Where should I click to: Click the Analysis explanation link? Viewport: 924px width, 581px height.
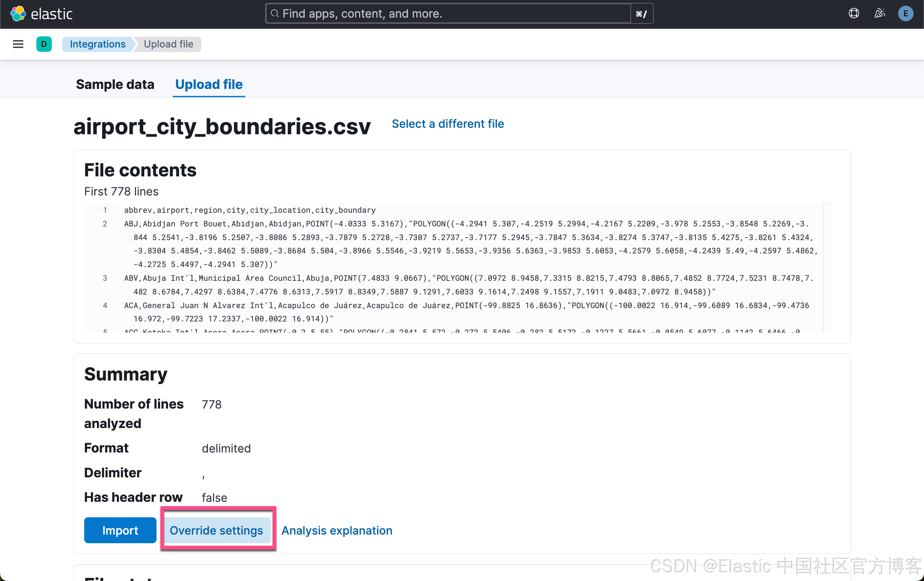[336, 530]
